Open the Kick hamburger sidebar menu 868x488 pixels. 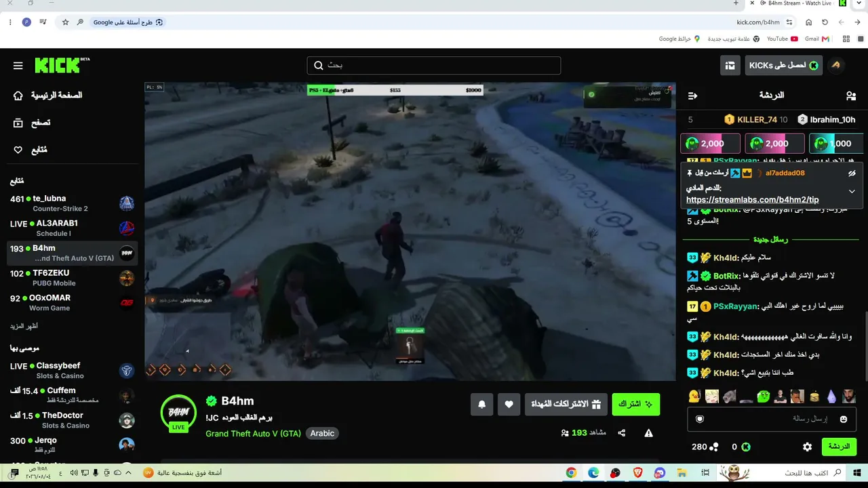tap(18, 66)
